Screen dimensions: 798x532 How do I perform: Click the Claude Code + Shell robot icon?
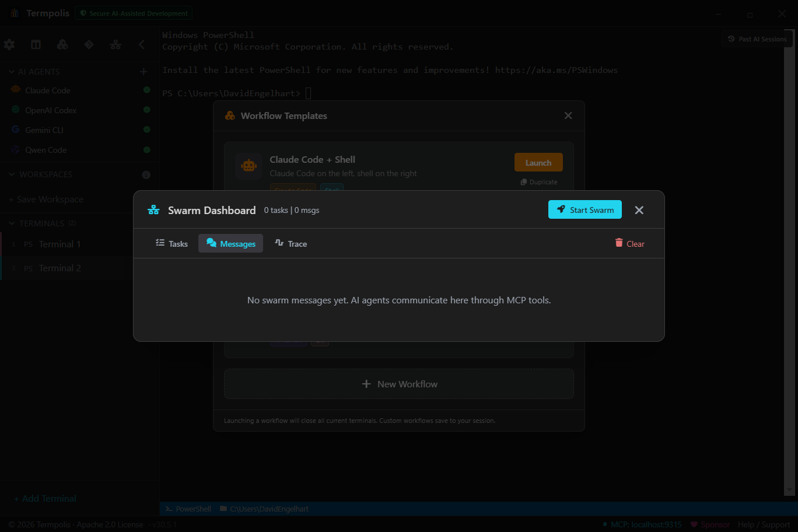coord(249,166)
